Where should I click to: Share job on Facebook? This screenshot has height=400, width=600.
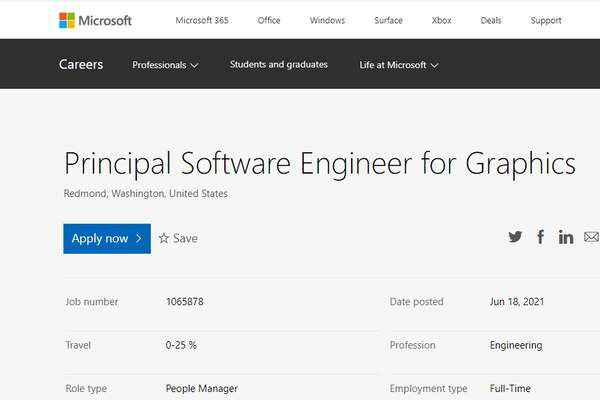click(540, 237)
